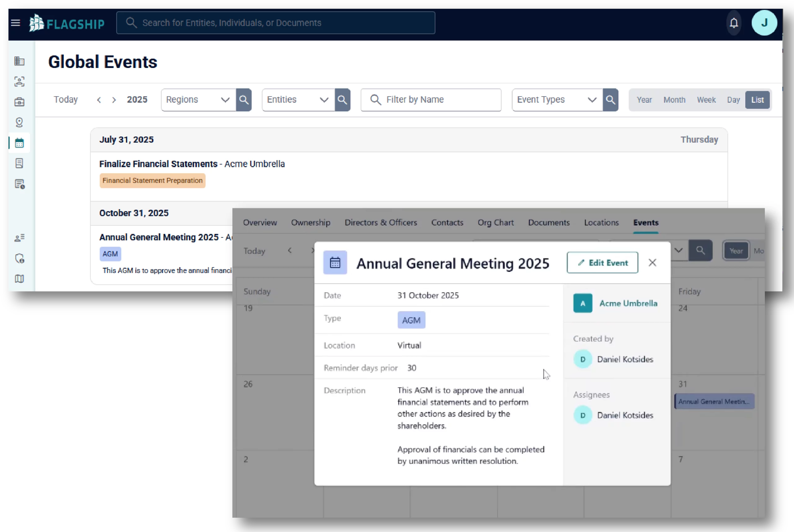Image resolution: width=794 pixels, height=532 pixels.
Task: Open the Contacts tab
Action: 447,223
